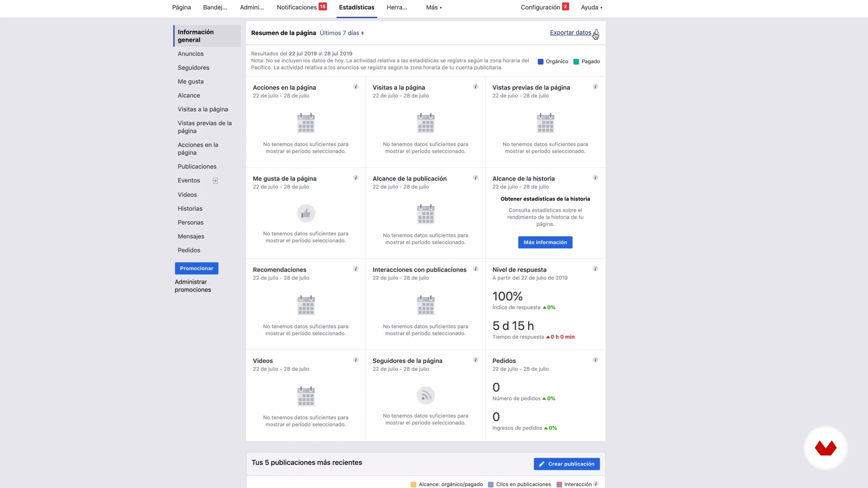Image resolution: width=868 pixels, height=488 pixels.
Task: Select the Estadísticas tab
Action: (x=357, y=7)
